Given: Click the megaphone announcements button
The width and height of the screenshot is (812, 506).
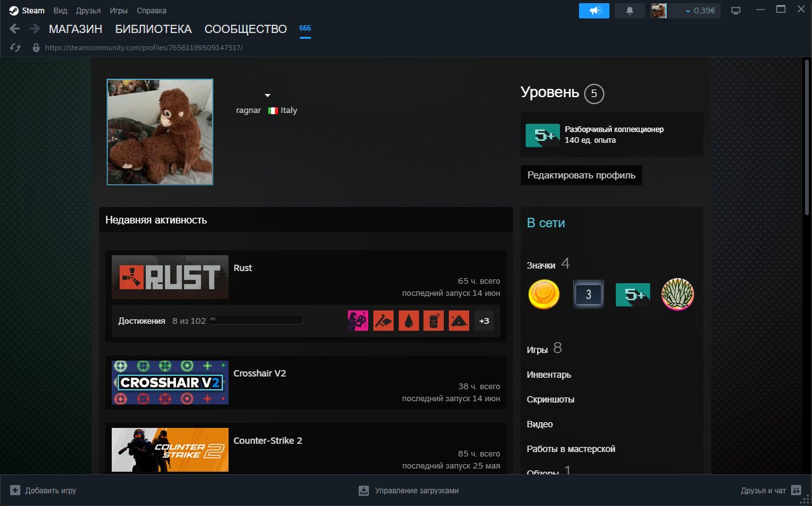Looking at the screenshot, I should (x=594, y=11).
